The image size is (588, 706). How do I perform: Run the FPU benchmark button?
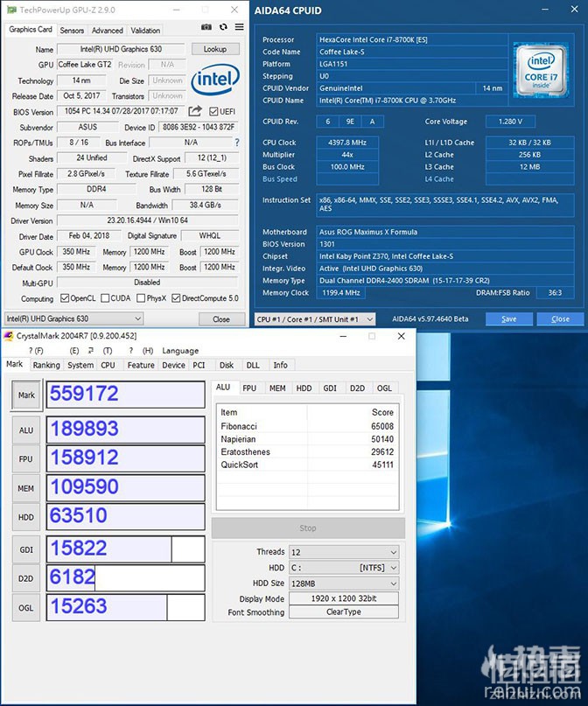[26, 458]
